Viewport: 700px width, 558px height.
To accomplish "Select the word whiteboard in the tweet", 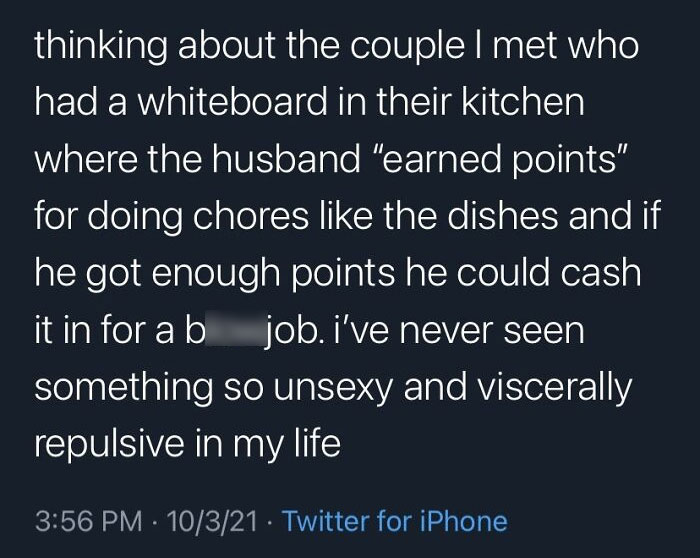I will coord(232,102).
